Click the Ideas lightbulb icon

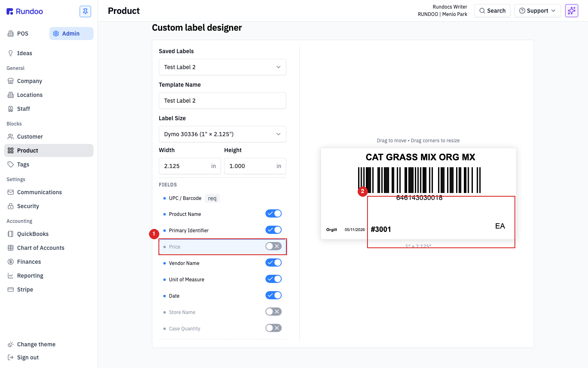11,53
